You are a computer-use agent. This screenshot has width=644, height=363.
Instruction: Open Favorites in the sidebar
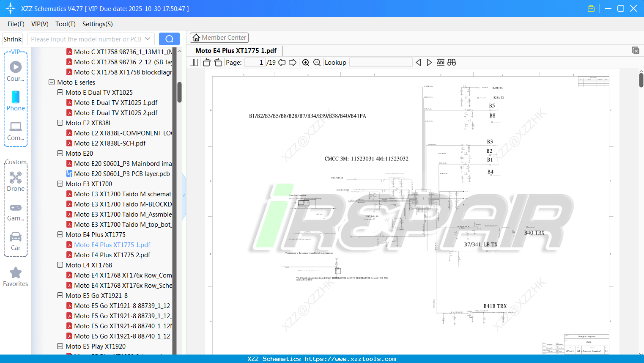[x=16, y=277]
